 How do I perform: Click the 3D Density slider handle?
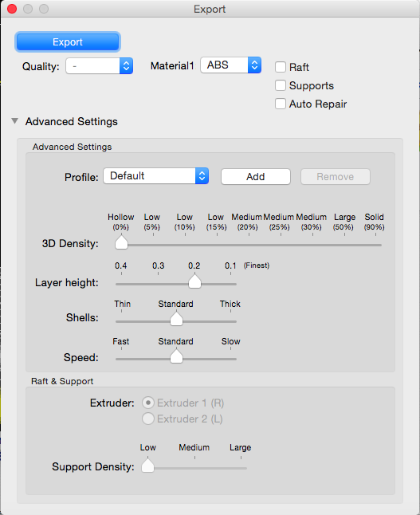tap(121, 242)
